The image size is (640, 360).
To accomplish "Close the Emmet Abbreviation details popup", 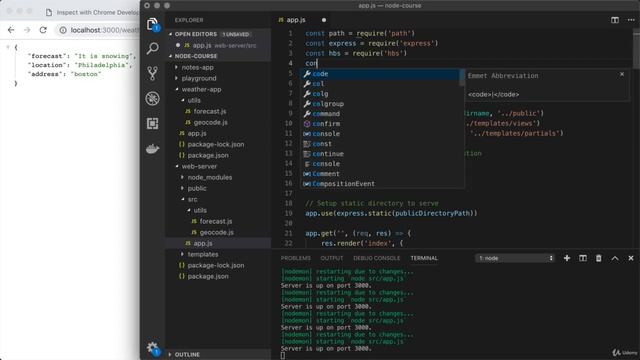I will coord(622,74).
